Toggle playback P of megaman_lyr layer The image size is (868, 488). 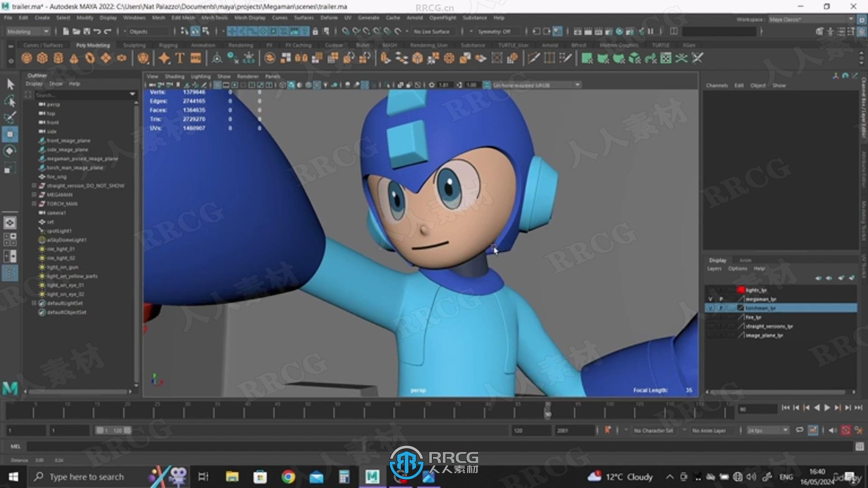721,299
